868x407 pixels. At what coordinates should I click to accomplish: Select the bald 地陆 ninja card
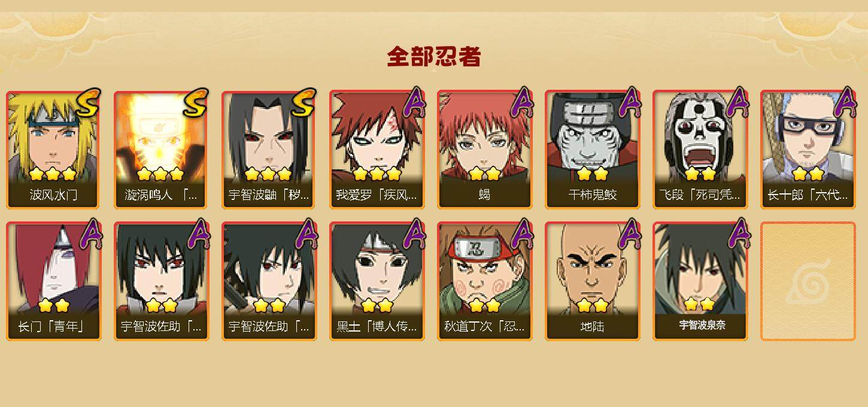[x=593, y=281]
